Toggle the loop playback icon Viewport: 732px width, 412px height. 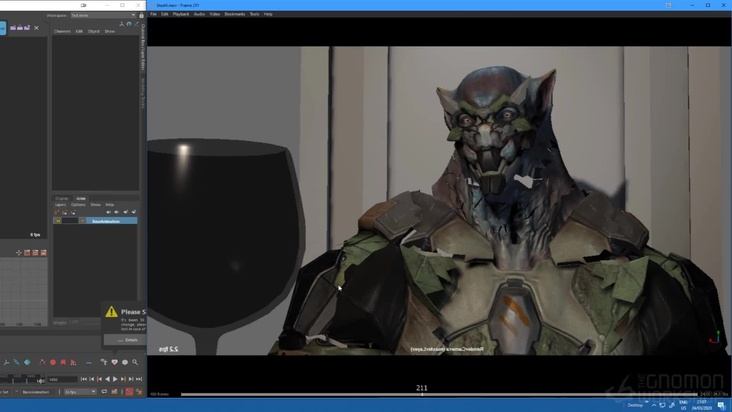tap(104, 392)
